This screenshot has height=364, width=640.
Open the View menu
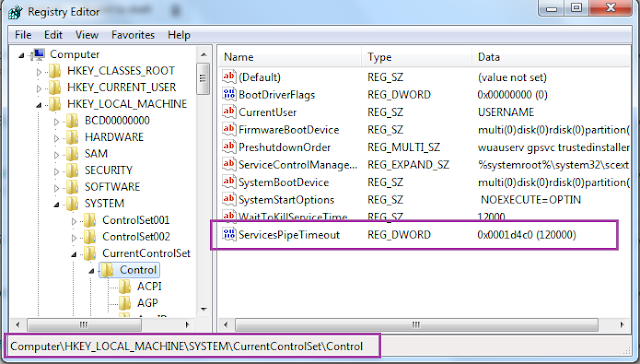pyautogui.click(x=87, y=35)
